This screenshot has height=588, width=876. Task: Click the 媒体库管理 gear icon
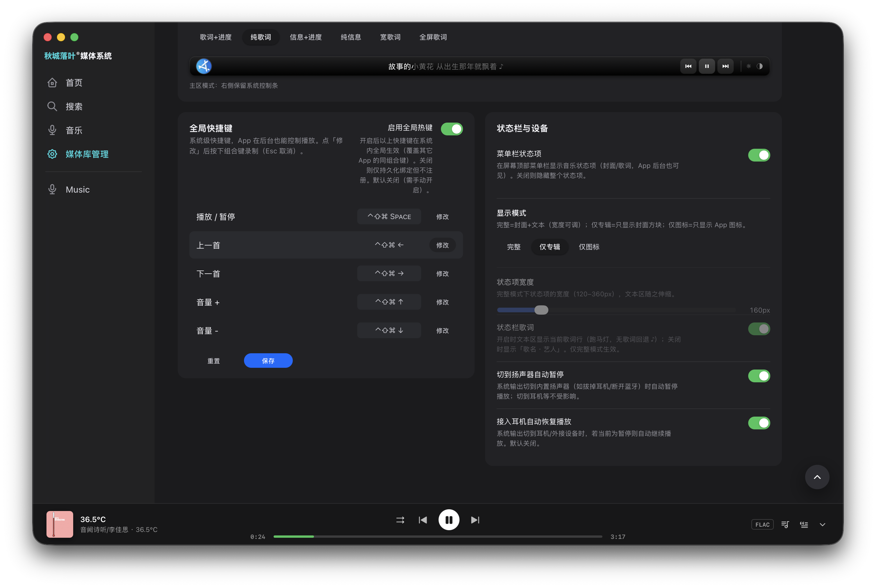pyautogui.click(x=52, y=154)
